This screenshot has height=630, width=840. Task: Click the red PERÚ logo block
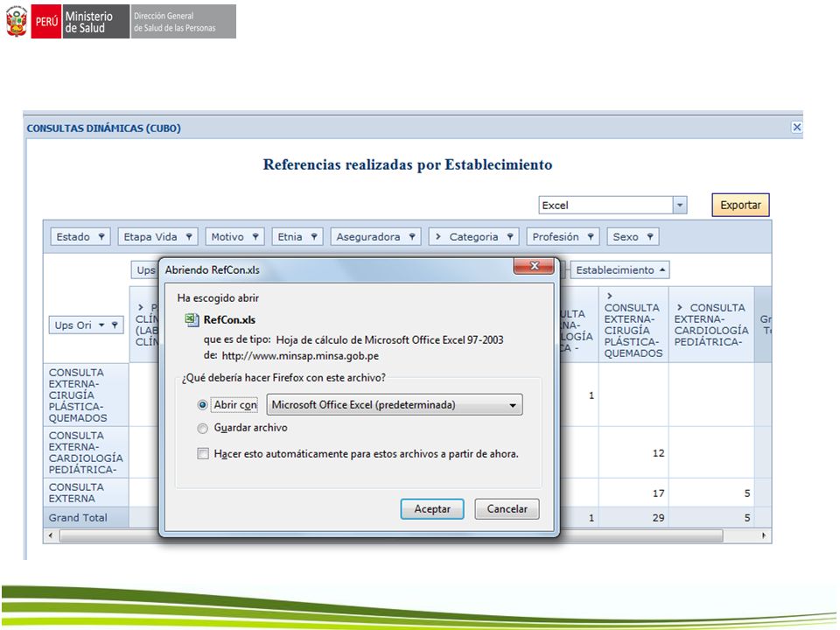coord(46,21)
